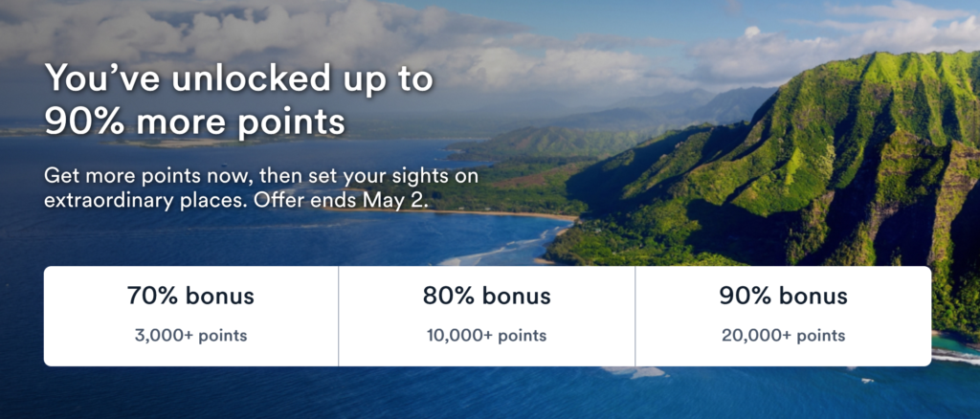Click the divider between 80% and 90% tiers

coord(635,316)
